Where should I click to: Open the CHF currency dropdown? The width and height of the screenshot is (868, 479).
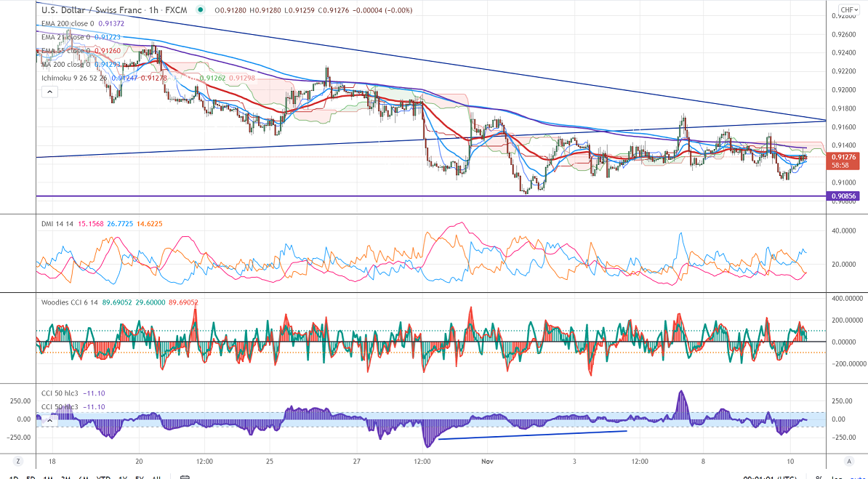tap(848, 10)
